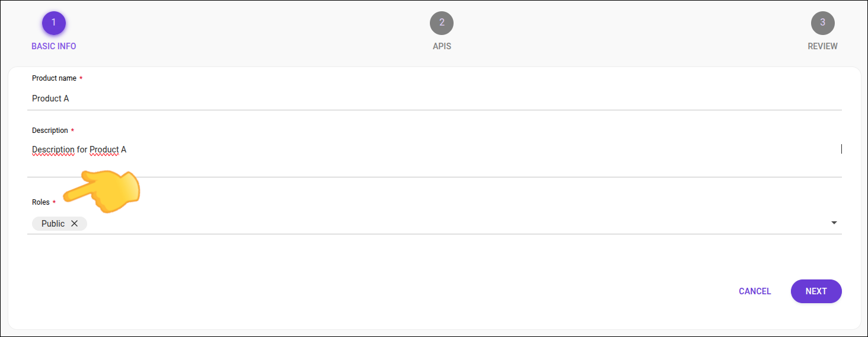
Task: Click the Roles field label
Action: click(x=41, y=202)
